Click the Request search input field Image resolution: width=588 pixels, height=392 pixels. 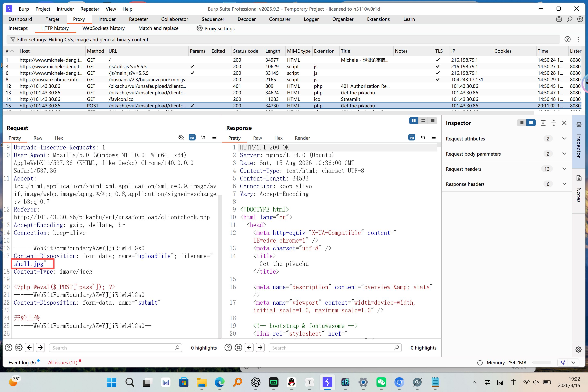116,347
